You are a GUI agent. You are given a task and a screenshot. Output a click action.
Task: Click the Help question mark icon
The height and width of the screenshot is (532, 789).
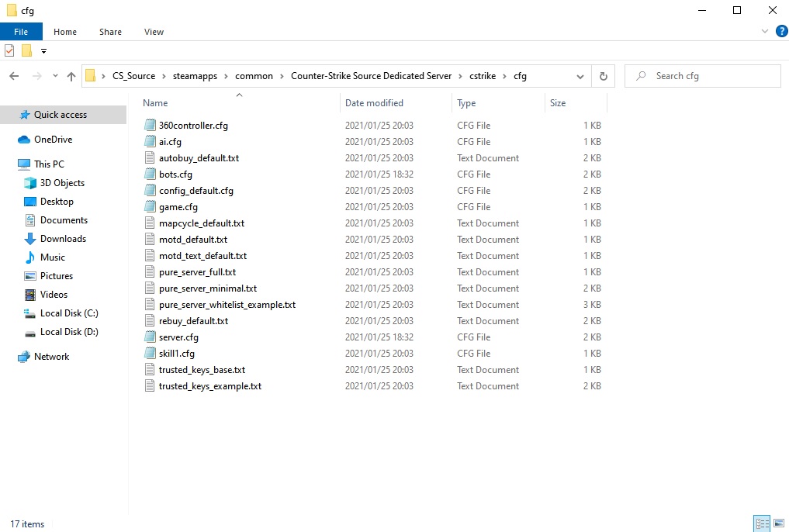pyautogui.click(x=781, y=31)
